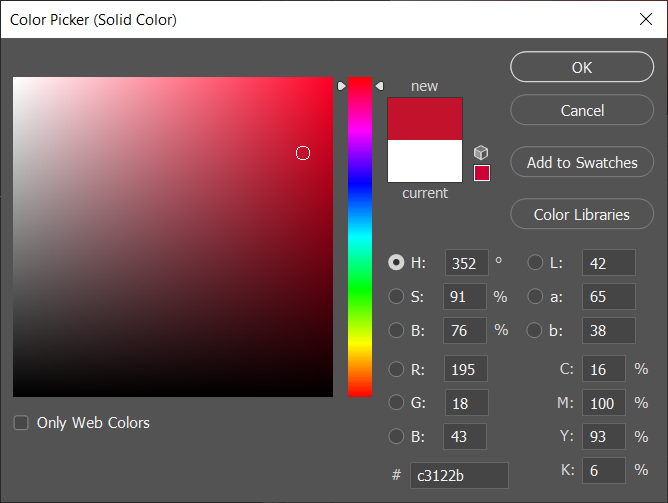The height and width of the screenshot is (503, 668).
Task: Click inside the saturation-brightness color field
Action: pyautogui.click(x=172, y=237)
